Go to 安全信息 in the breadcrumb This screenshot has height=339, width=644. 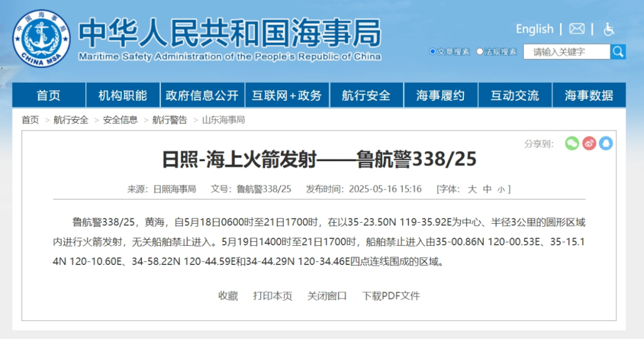pos(120,120)
